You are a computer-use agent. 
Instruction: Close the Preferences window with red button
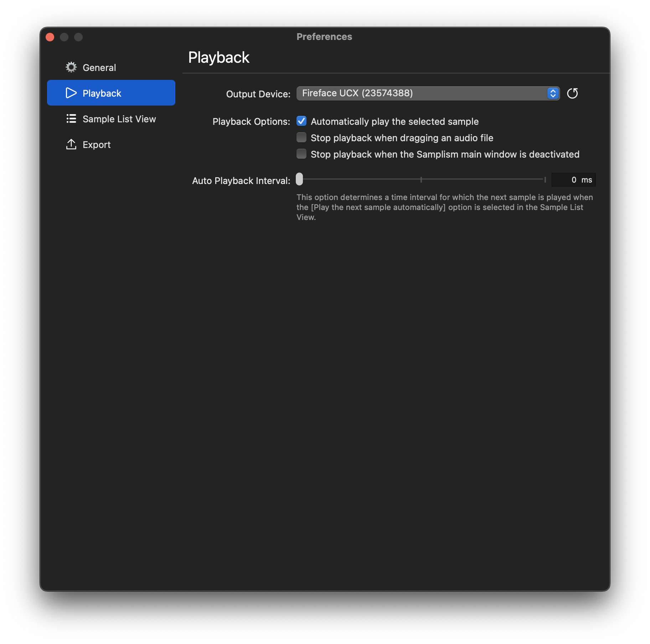[50, 37]
